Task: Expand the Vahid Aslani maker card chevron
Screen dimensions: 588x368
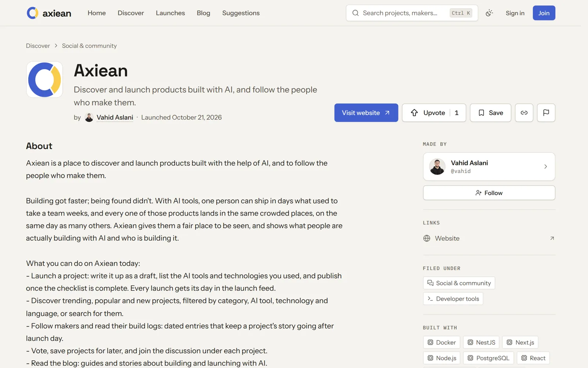Action: [x=546, y=167]
